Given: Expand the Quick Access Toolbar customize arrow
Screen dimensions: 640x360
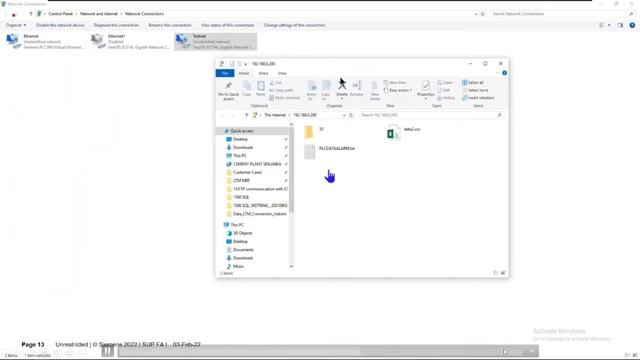Looking at the screenshot, I should tap(245, 64).
